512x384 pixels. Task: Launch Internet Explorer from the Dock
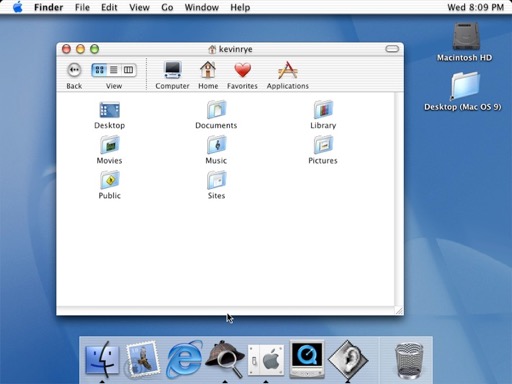tap(184, 359)
